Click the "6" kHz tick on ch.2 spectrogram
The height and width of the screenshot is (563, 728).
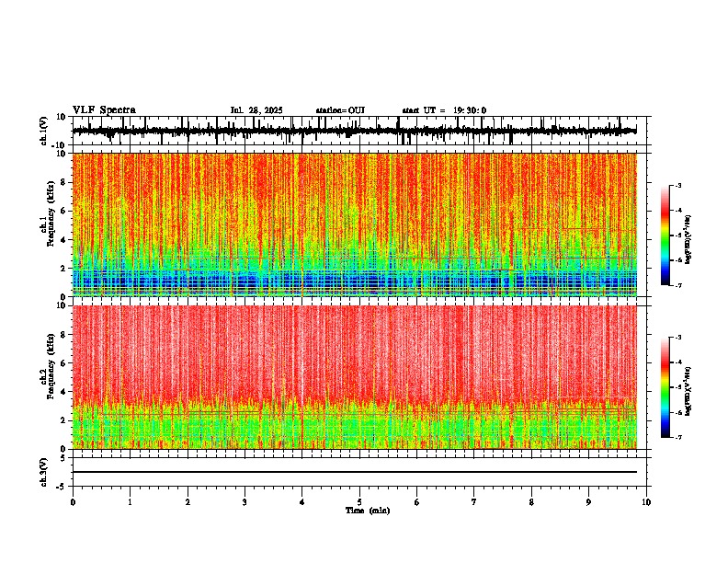[63, 363]
